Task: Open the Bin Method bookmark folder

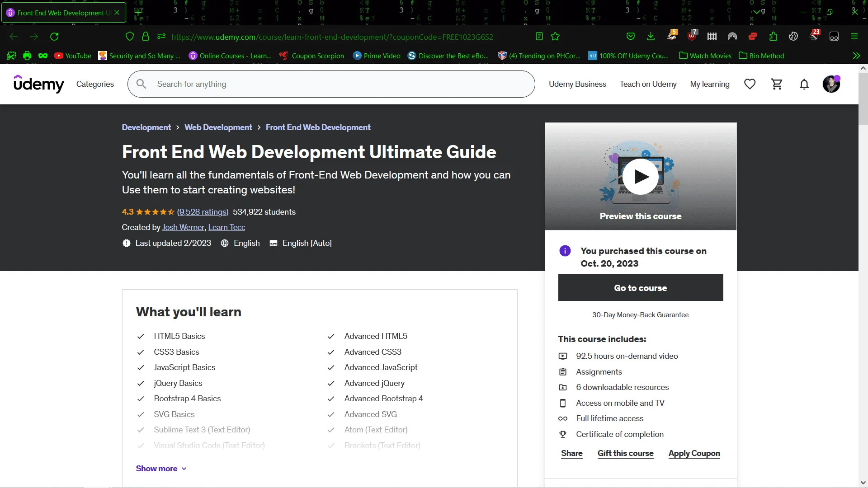Action: [761, 56]
